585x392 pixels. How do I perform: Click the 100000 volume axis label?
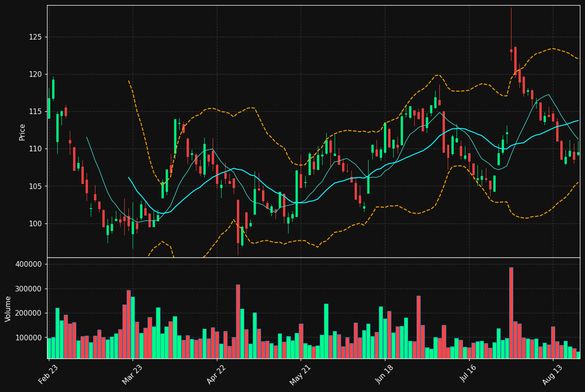29,338
